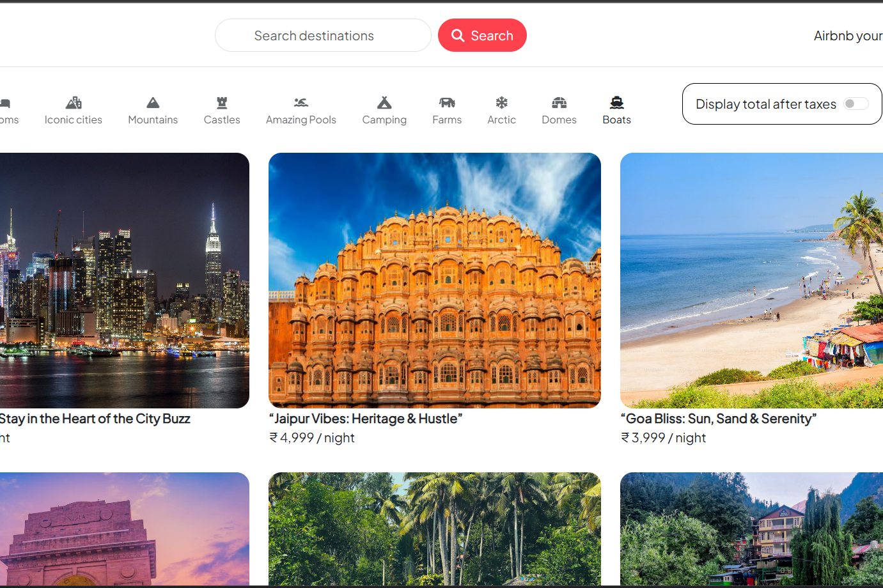Click the Mountains triangle icon

[153, 102]
